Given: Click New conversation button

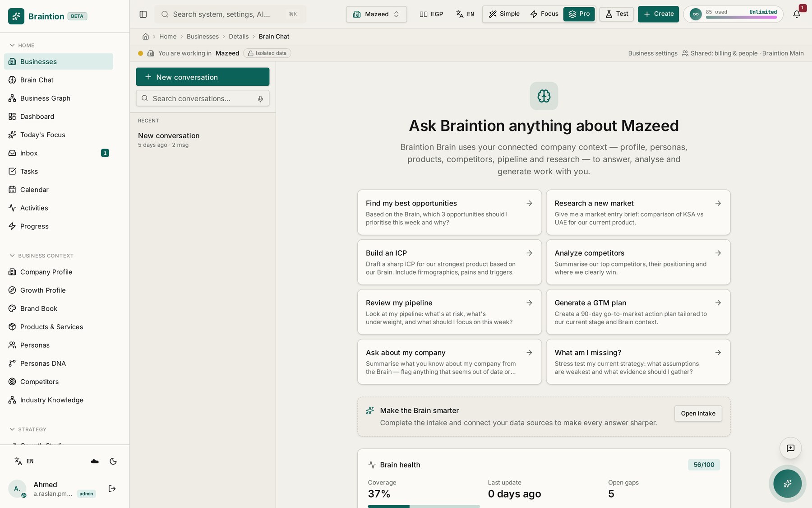Looking at the screenshot, I should (203, 77).
